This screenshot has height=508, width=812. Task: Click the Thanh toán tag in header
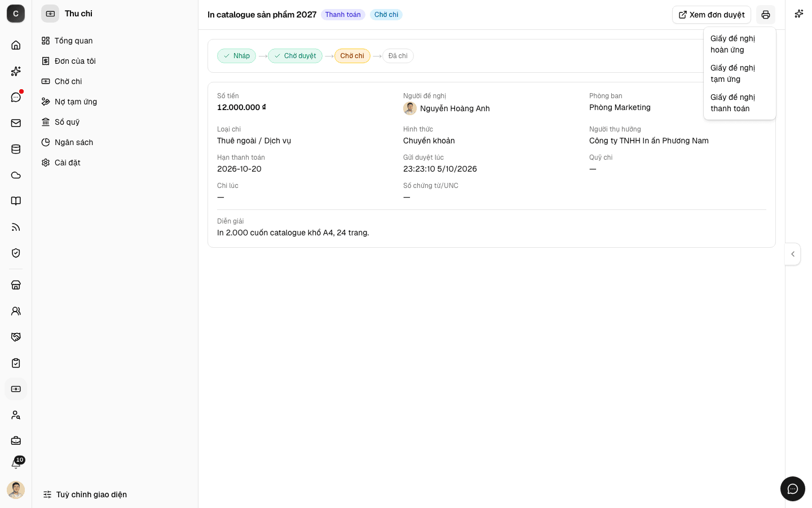point(343,15)
